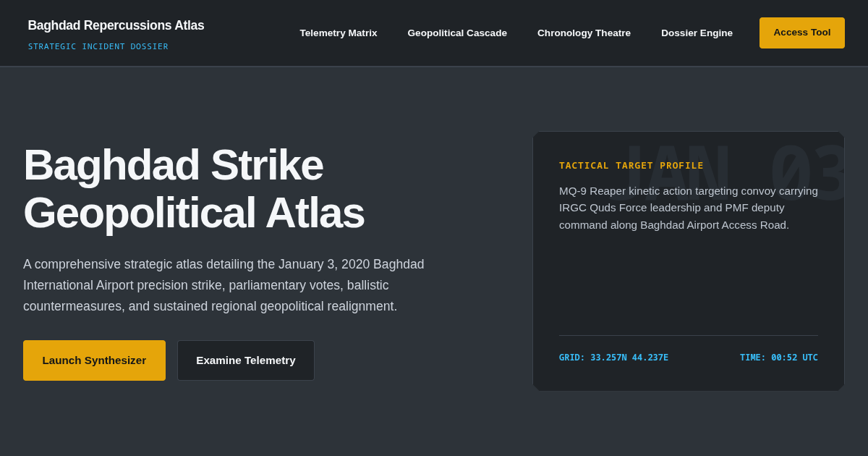Click 'TACTICAL TARGET PROFILE' card heading

coord(631,166)
